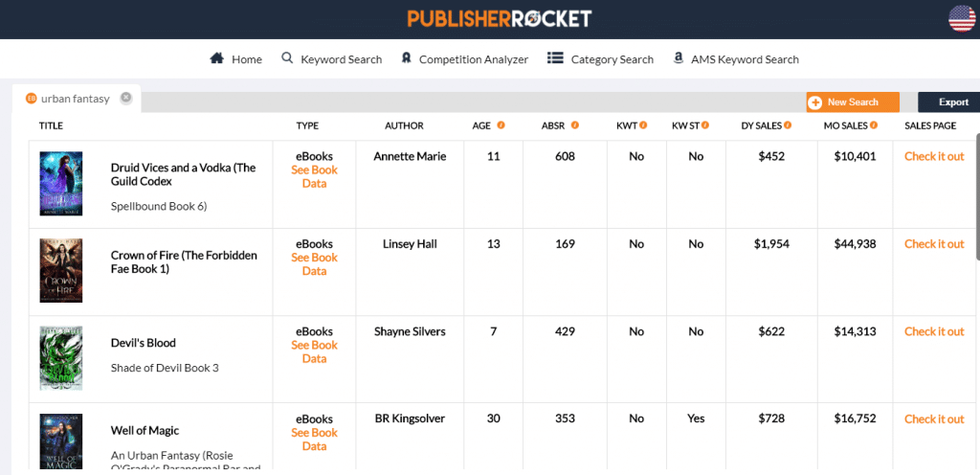
Task: Click the info icon next to AGE column
Action: [501, 125]
